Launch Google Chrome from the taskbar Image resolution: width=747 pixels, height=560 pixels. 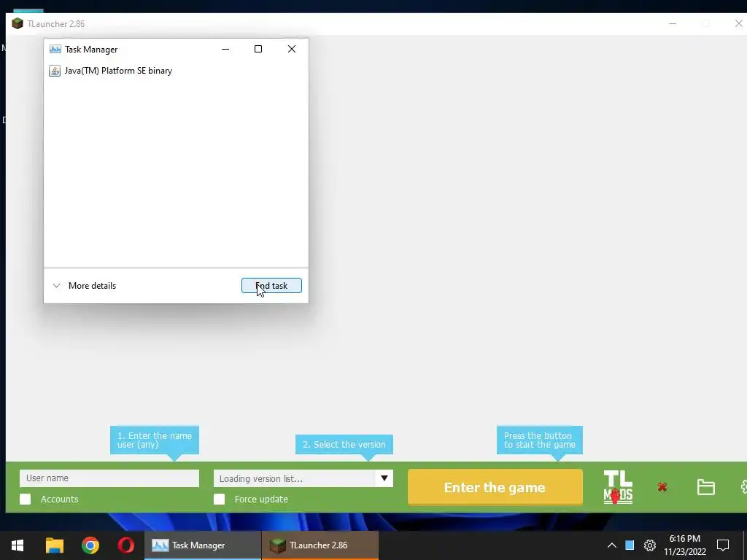click(x=90, y=545)
